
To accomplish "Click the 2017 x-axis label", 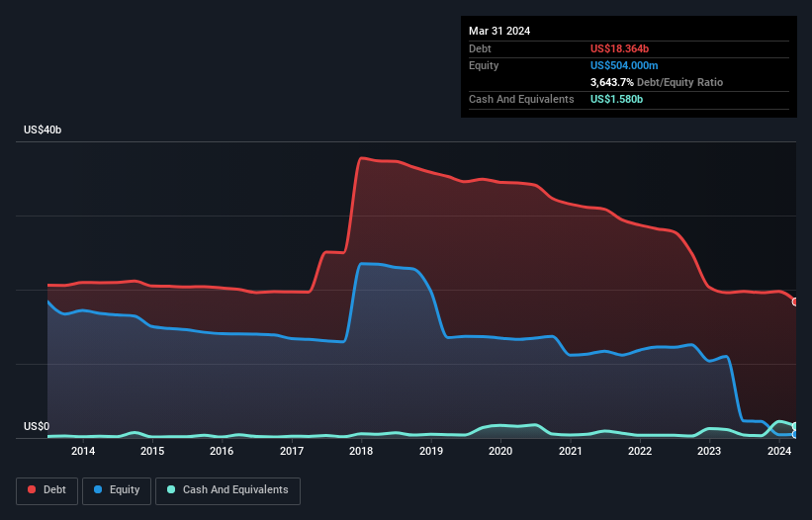I will (292, 451).
